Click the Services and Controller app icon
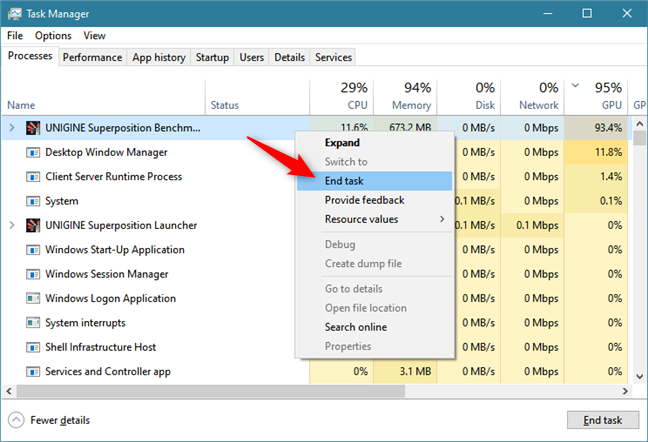Screen dimensions: 648x442 pyautogui.click(x=33, y=371)
